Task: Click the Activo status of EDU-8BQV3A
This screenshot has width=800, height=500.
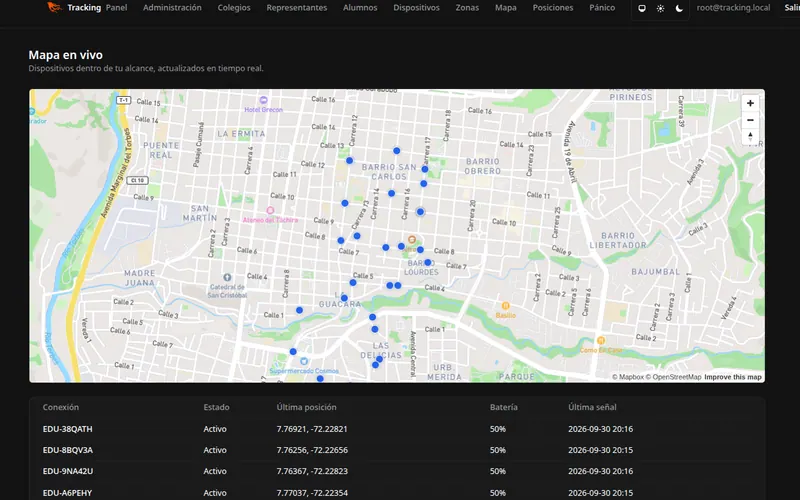Action: 215,450
